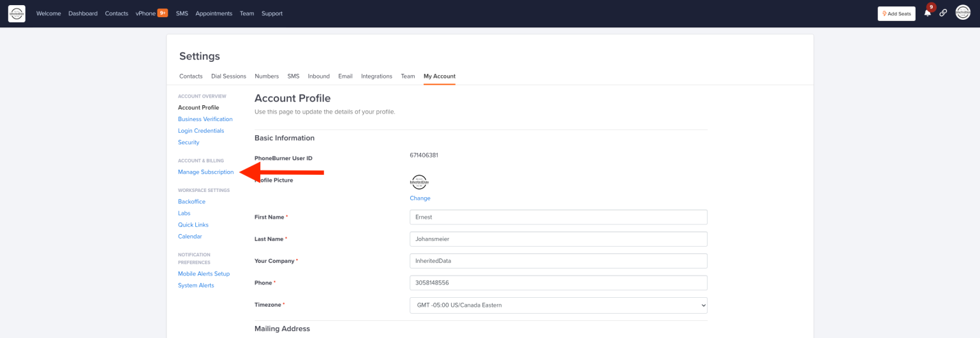The image size is (980, 338).
Task: Click the Settings page title
Action: click(200, 56)
